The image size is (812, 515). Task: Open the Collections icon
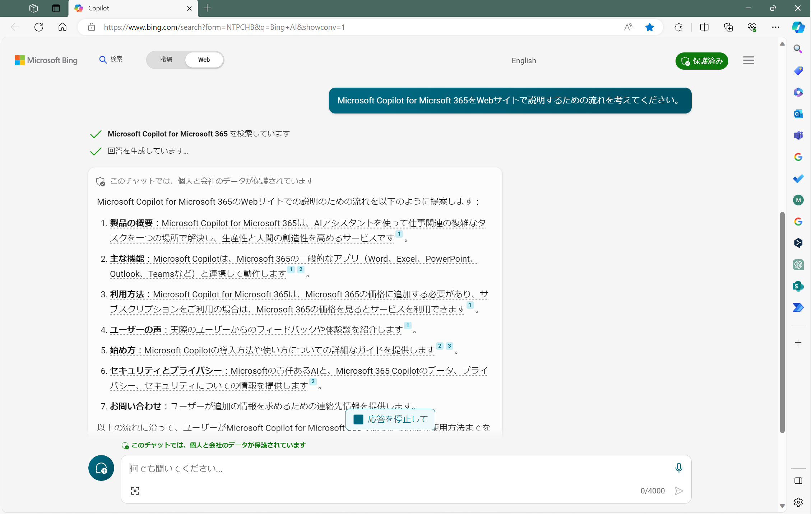pyautogui.click(x=728, y=27)
